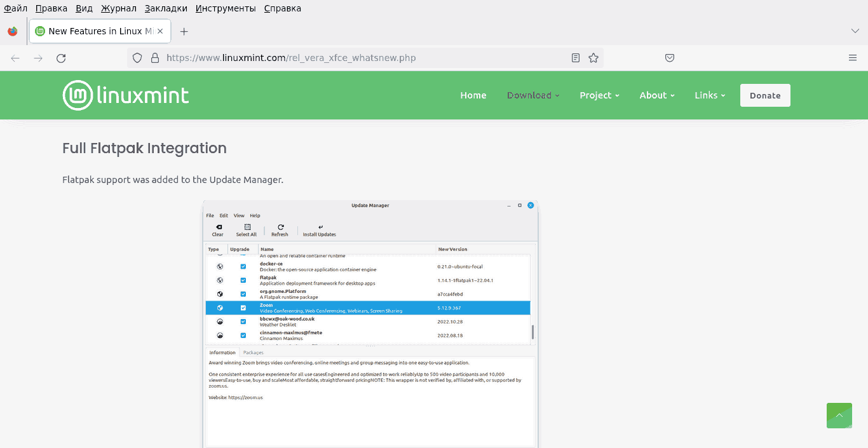Click Cinnamon Maximus type icon in screenshot
The height and width of the screenshot is (448, 868).
[x=220, y=336]
